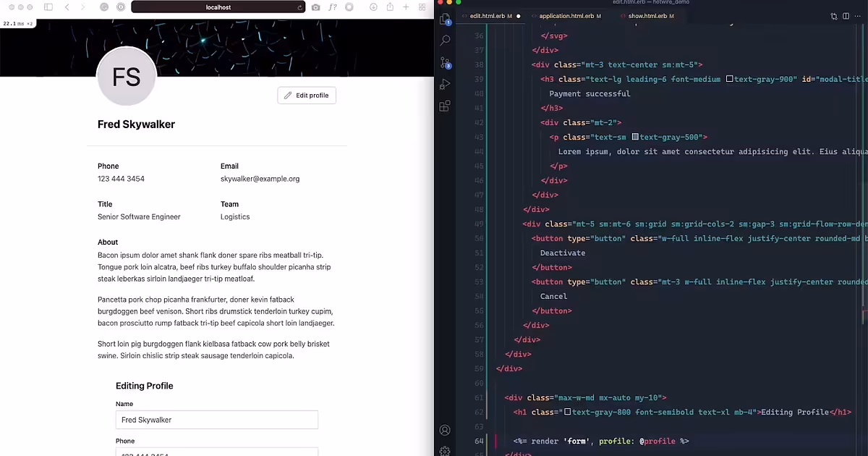
Task: Click line number 64 in gutter
Action: (x=479, y=441)
